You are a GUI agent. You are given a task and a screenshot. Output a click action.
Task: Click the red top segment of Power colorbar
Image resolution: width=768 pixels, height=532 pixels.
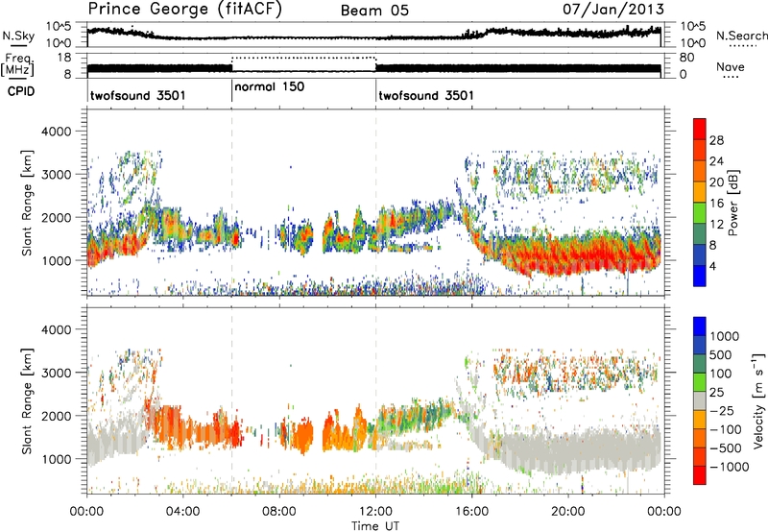(700, 129)
